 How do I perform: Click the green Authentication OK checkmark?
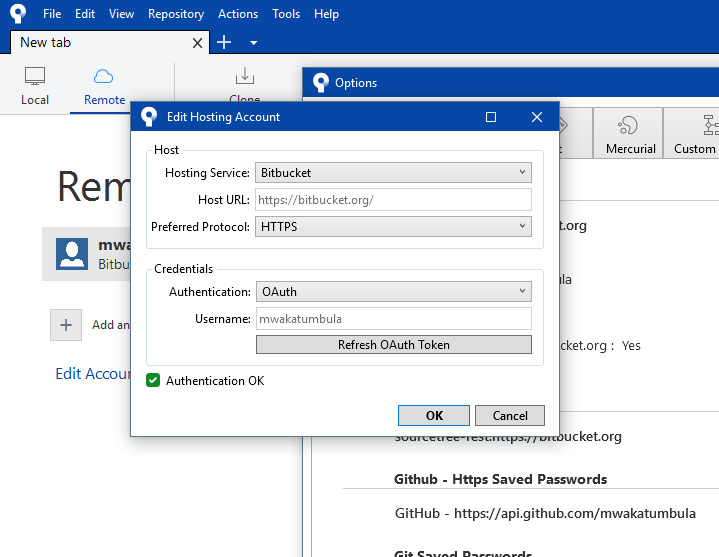click(153, 380)
